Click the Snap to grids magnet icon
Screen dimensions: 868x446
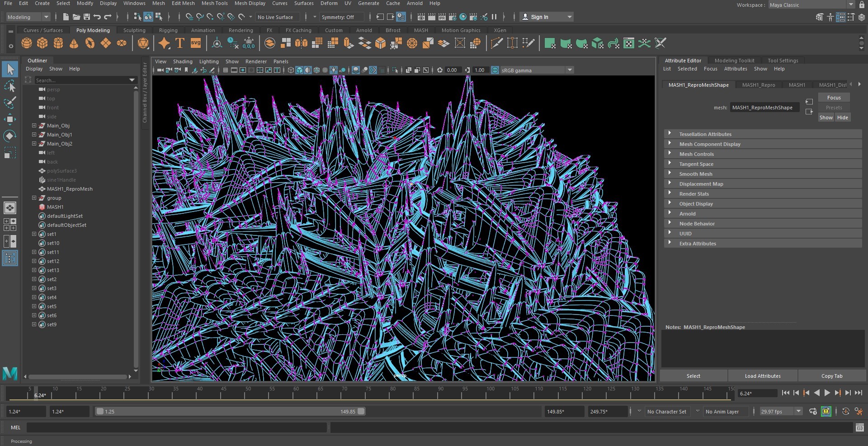click(x=189, y=17)
